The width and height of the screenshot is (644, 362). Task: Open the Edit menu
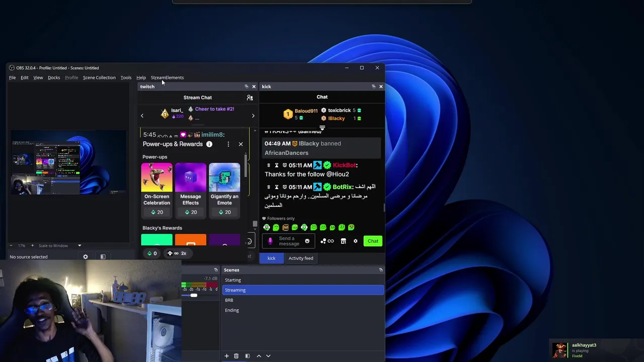(24, 77)
